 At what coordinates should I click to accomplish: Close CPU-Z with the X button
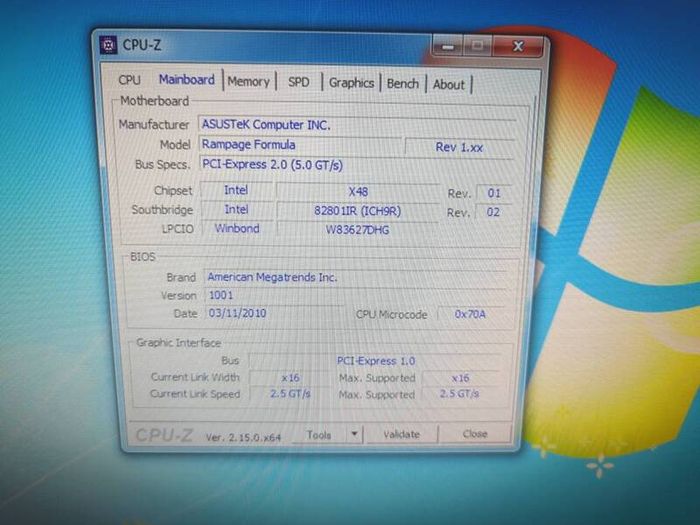(518, 46)
